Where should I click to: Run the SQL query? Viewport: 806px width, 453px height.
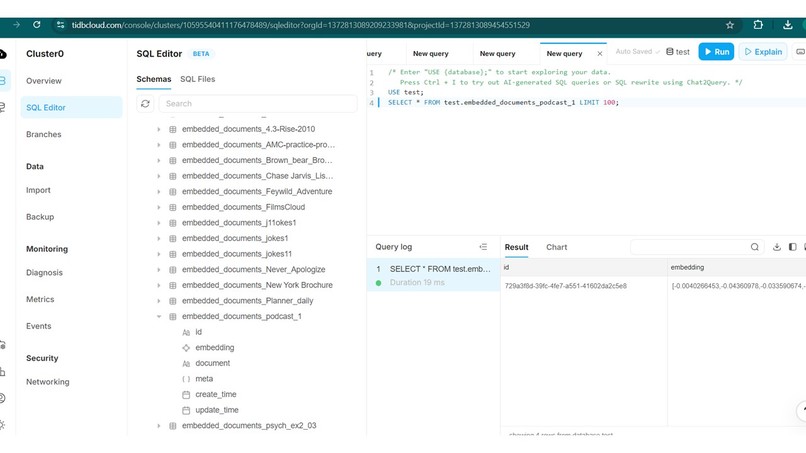(x=716, y=51)
